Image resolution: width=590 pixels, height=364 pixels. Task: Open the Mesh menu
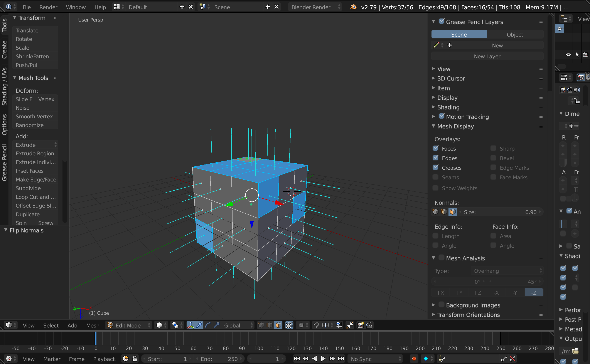click(x=93, y=325)
